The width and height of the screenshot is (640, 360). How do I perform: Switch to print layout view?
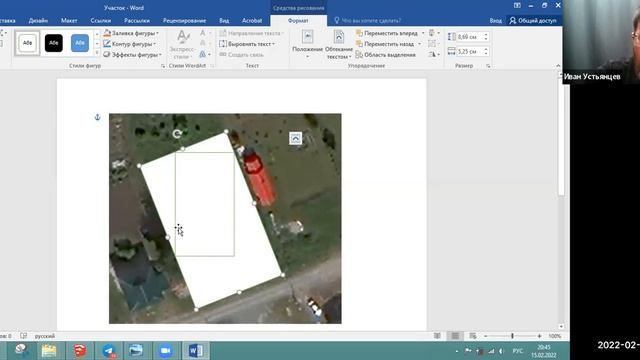(455, 336)
